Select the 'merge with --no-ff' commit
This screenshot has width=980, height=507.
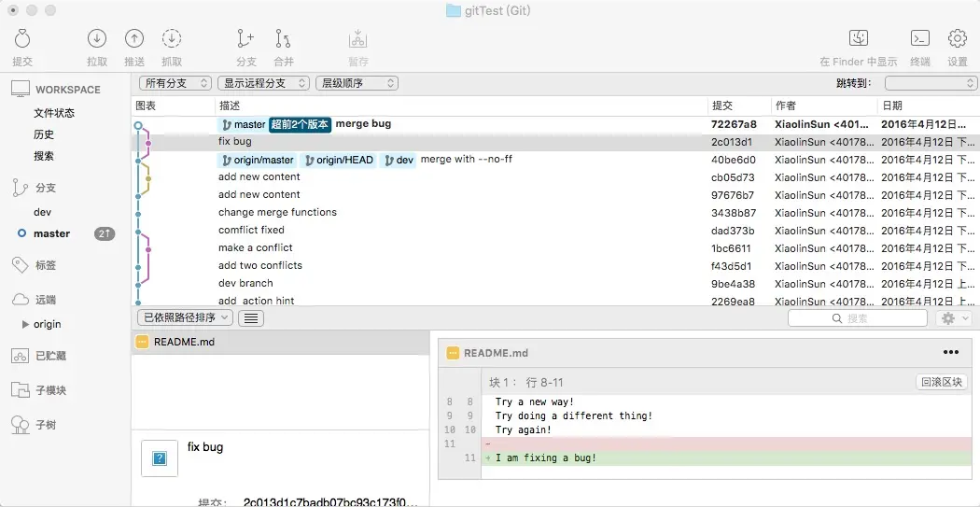(555, 160)
